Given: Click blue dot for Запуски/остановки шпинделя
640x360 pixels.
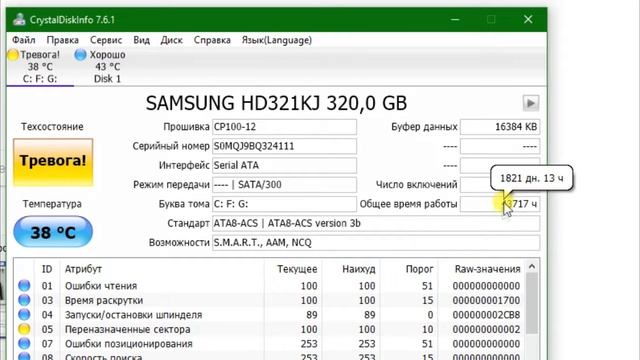Looking at the screenshot, I should pyautogui.click(x=24, y=314).
